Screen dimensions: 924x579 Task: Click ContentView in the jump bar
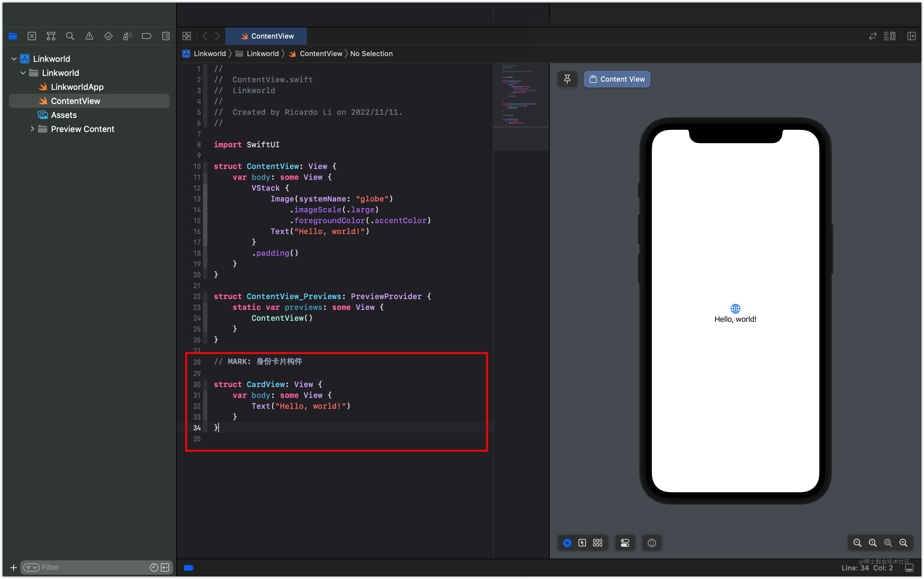(x=316, y=54)
